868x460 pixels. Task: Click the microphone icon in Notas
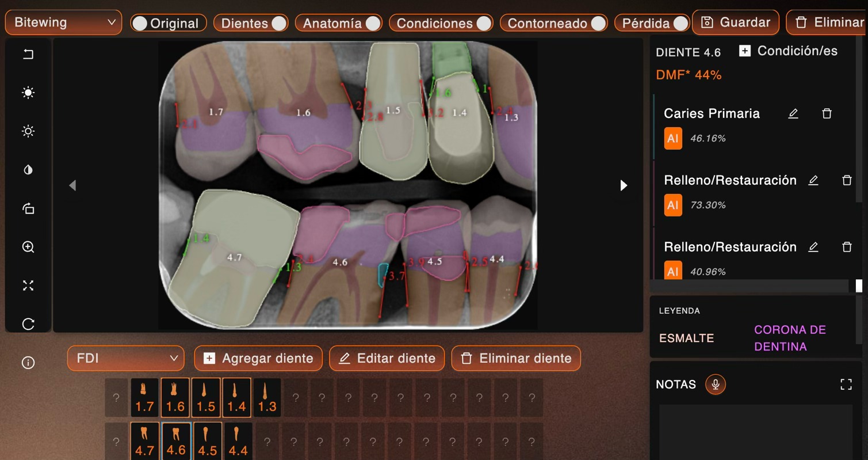point(716,384)
